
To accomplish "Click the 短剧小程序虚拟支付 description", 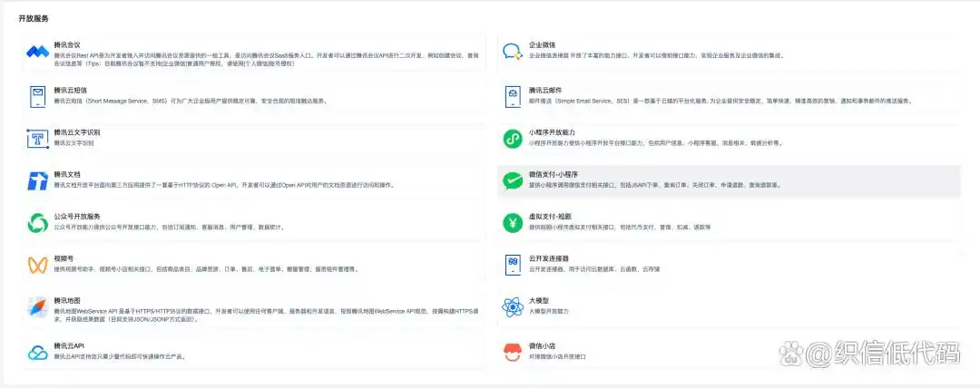I will coord(620,228).
